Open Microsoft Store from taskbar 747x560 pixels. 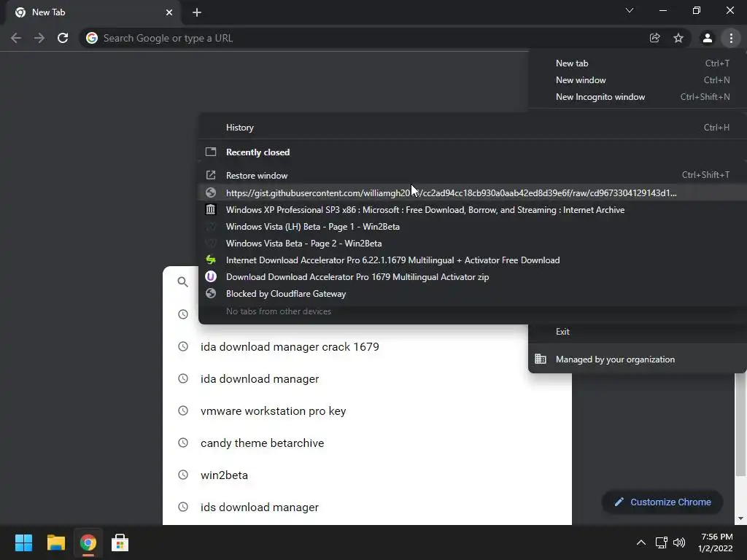pos(120,542)
